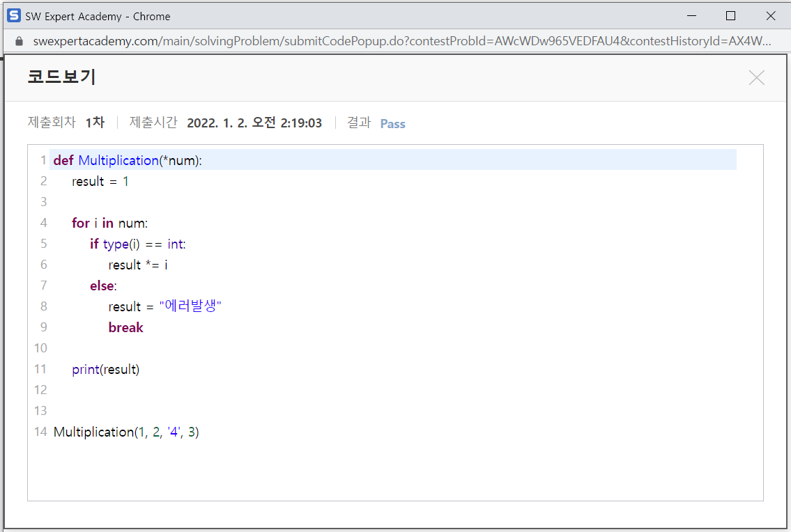Click line number 1 in gutter
The height and width of the screenshot is (532, 791).
pos(43,160)
